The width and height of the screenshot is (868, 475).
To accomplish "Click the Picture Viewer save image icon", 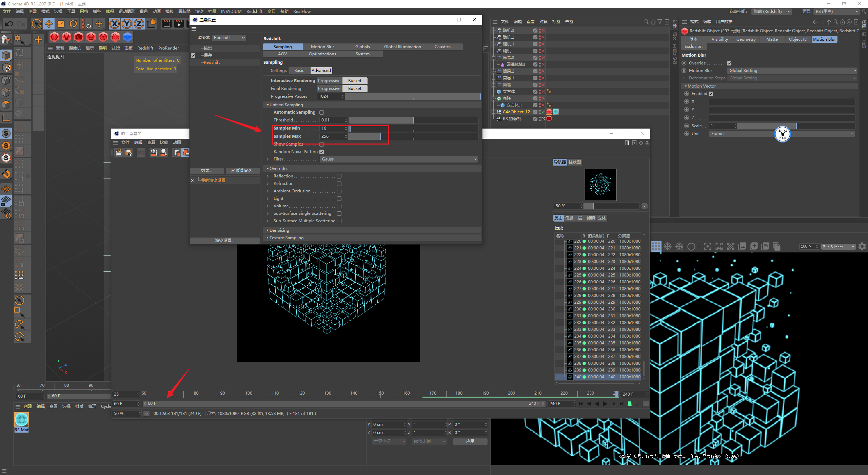I will click(129, 152).
